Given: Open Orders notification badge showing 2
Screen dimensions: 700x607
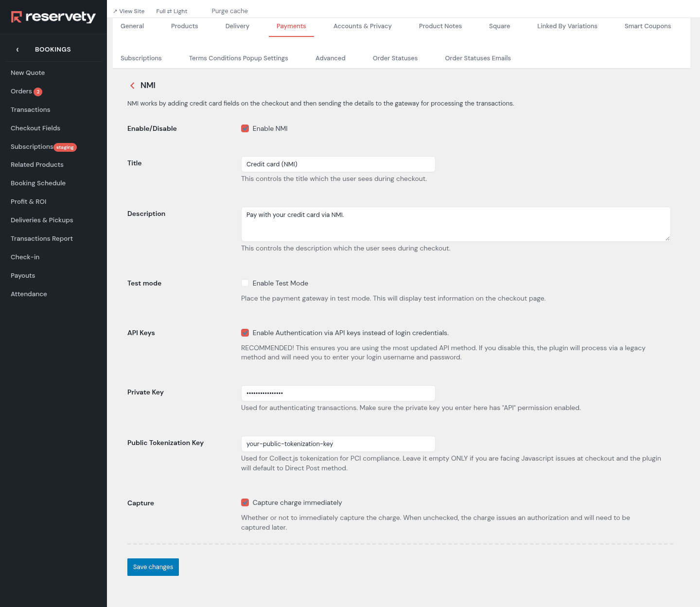Looking at the screenshot, I should click(x=38, y=92).
